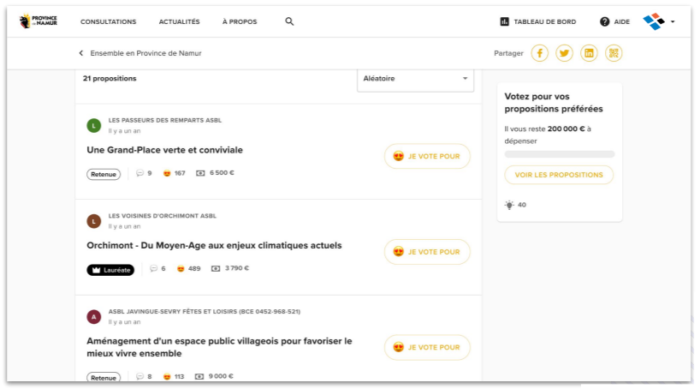Open the À propos menu
The width and height of the screenshot is (700, 389).
coord(240,21)
